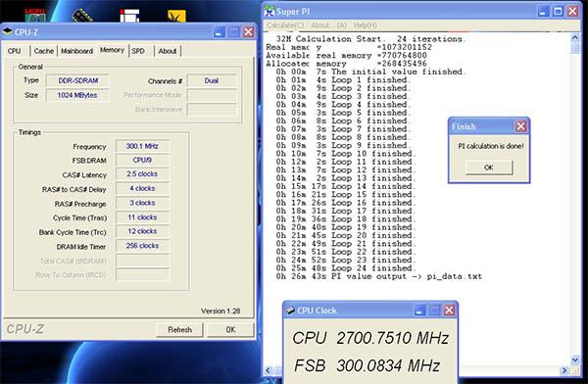
Task: Close the Finish dialog with its X
Action: click(521, 126)
